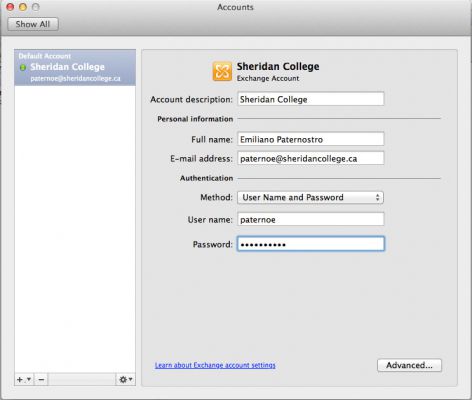Click into the Full name field
Image resolution: width=472 pixels, height=400 pixels.
pyautogui.click(x=310, y=139)
